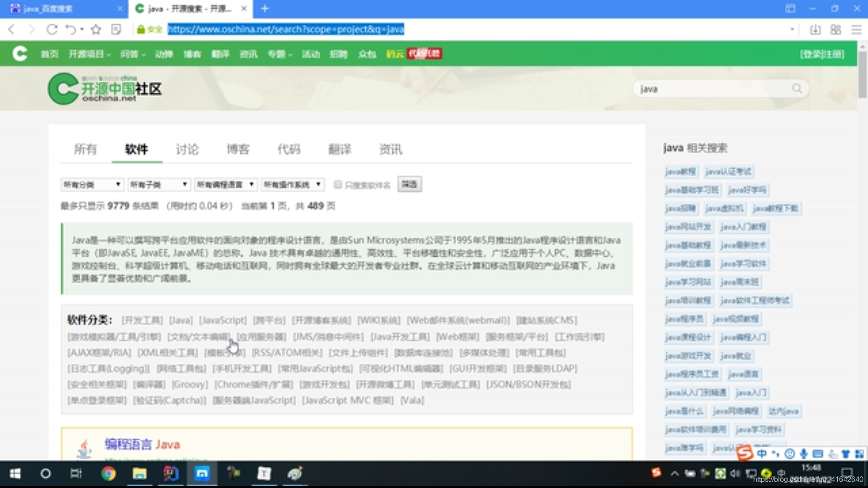Bookmark this page with the star icon
Image resolution: width=868 pixels, height=488 pixels.
[x=96, y=29]
